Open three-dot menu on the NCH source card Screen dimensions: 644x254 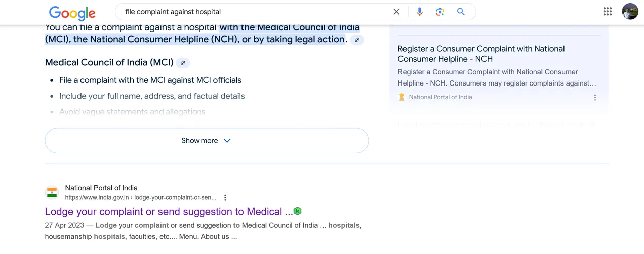595,98
